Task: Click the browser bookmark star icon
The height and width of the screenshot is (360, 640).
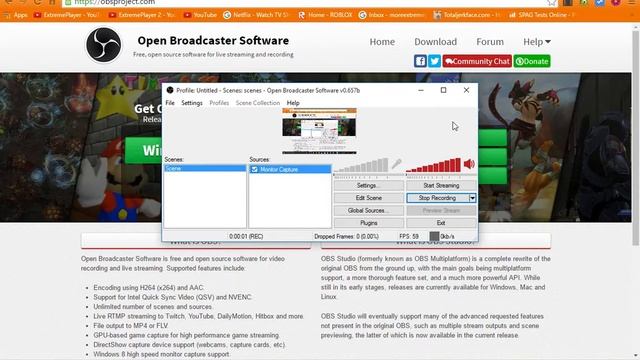Action: pos(551,2)
